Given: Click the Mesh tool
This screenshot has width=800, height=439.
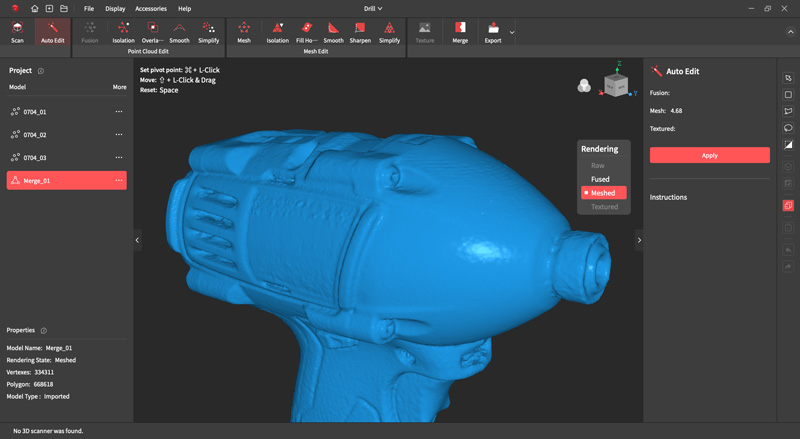Looking at the screenshot, I should click(244, 32).
